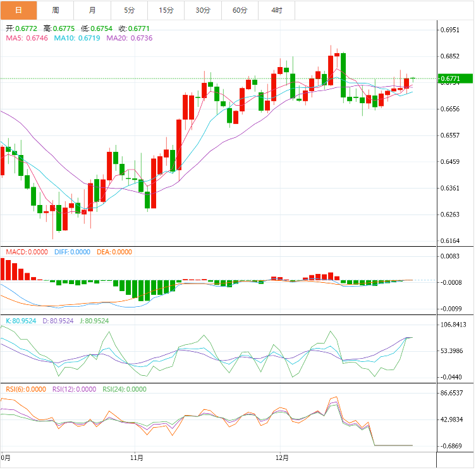This screenshot has height=472, width=476.
Task: Open the 月 (monthly) timeframe tab
Action: [x=93, y=10]
